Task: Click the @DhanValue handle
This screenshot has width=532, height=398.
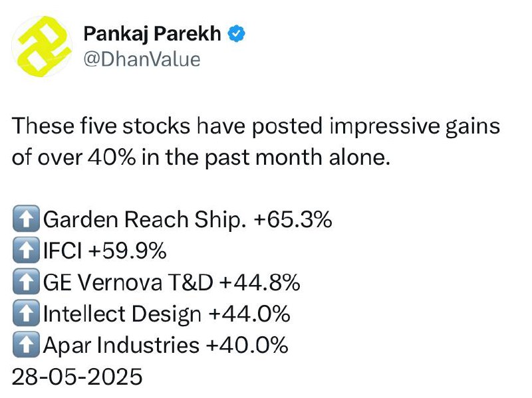Action: [x=142, y=60]
